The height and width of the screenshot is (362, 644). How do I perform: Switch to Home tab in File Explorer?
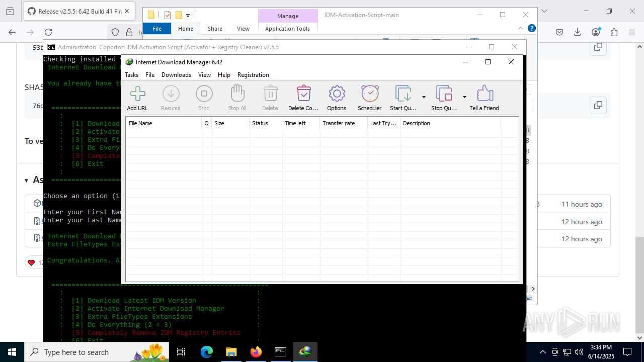pos(186,29)
